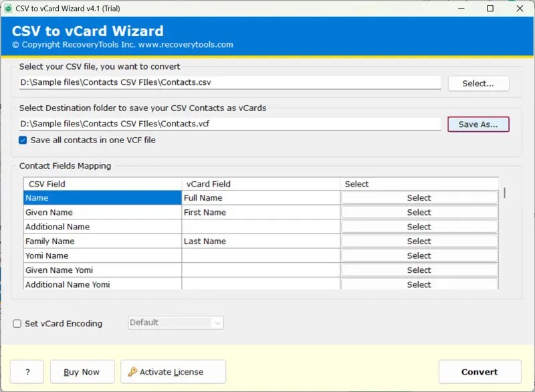Open mapping selector for the Name field
535x392 pixels.
(x=419, y=197)
